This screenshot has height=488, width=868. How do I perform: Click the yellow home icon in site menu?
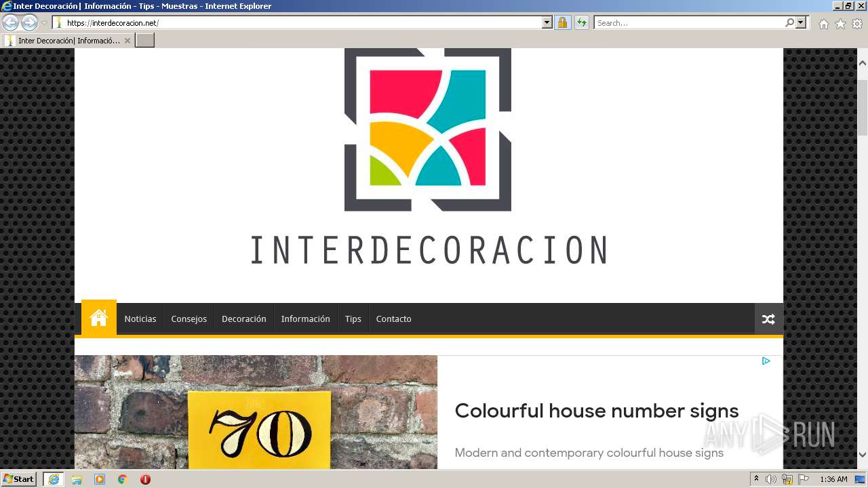[x=99, y=318]
